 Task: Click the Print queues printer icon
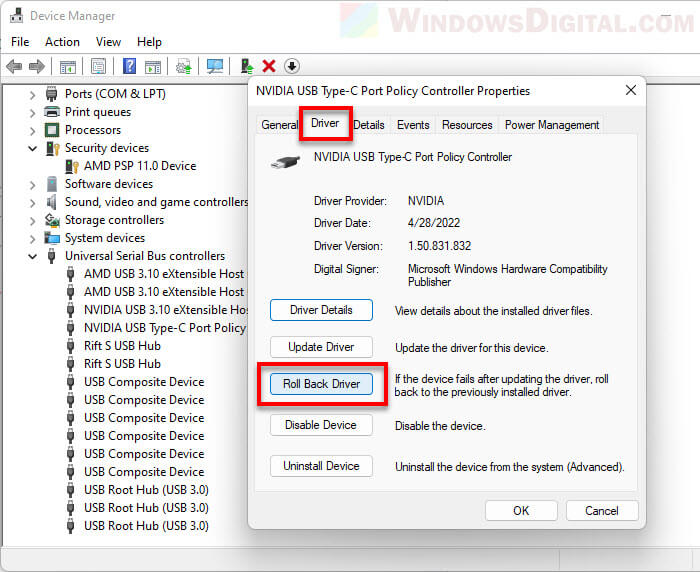52,112
